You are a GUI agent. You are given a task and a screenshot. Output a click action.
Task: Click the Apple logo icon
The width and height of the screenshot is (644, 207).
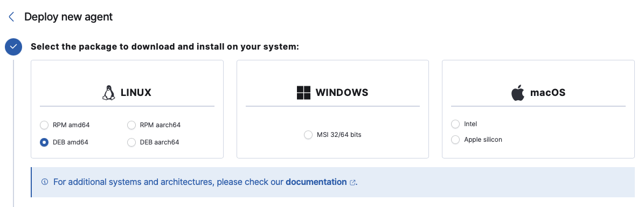click(518, 92)
